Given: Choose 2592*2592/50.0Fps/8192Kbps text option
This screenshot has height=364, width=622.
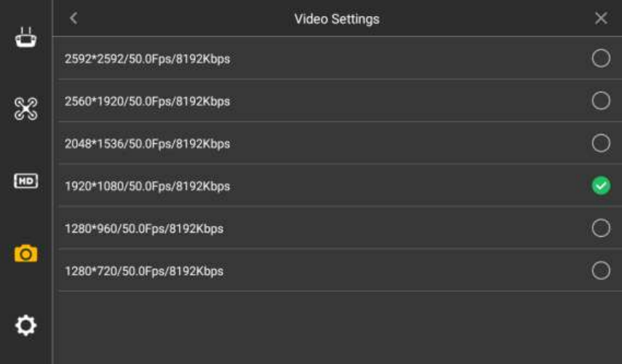Looking at the screenshot, I should (147, 59).
